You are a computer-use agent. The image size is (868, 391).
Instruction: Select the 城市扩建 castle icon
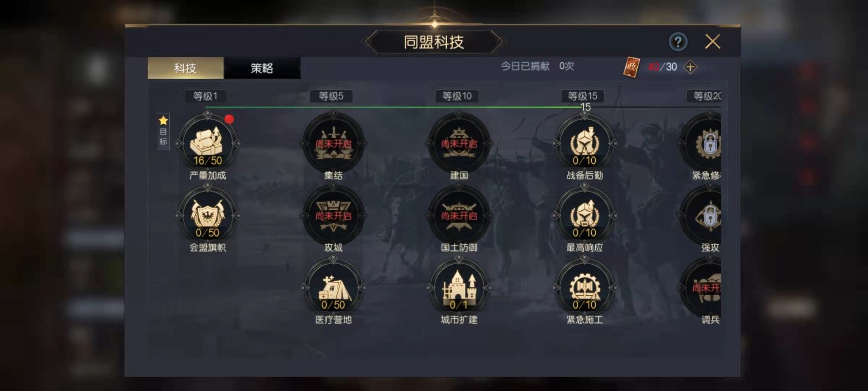(x=459, y=288)
